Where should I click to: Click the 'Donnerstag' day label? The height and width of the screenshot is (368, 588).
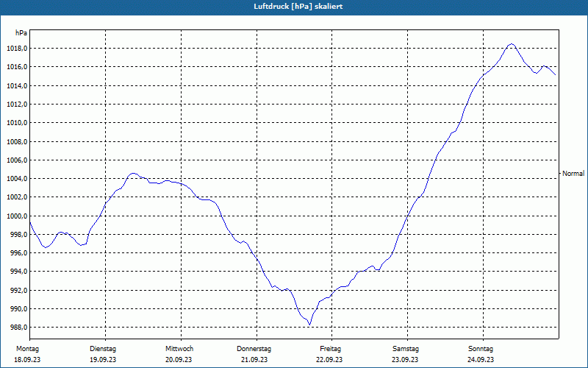254,349
